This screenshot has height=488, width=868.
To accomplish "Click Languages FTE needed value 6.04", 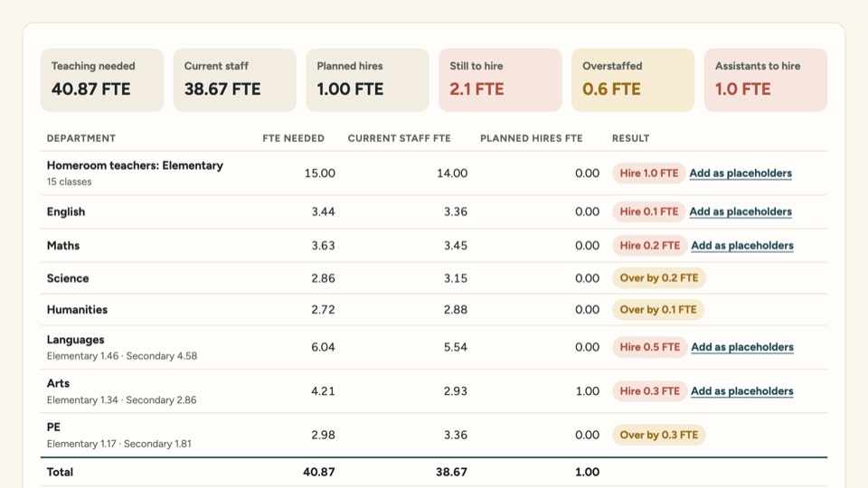I will [324, 347].
